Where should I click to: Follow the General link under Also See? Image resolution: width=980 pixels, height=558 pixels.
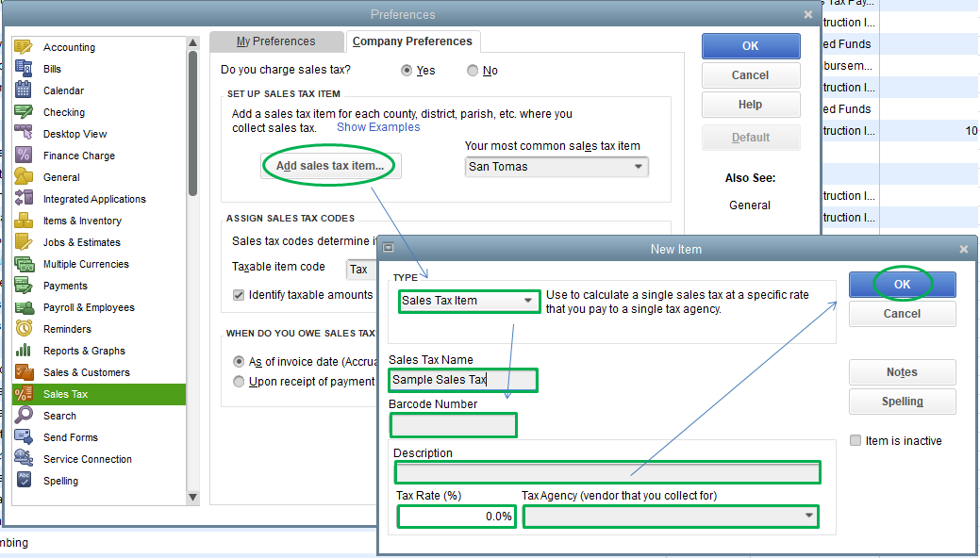[749, 205]
